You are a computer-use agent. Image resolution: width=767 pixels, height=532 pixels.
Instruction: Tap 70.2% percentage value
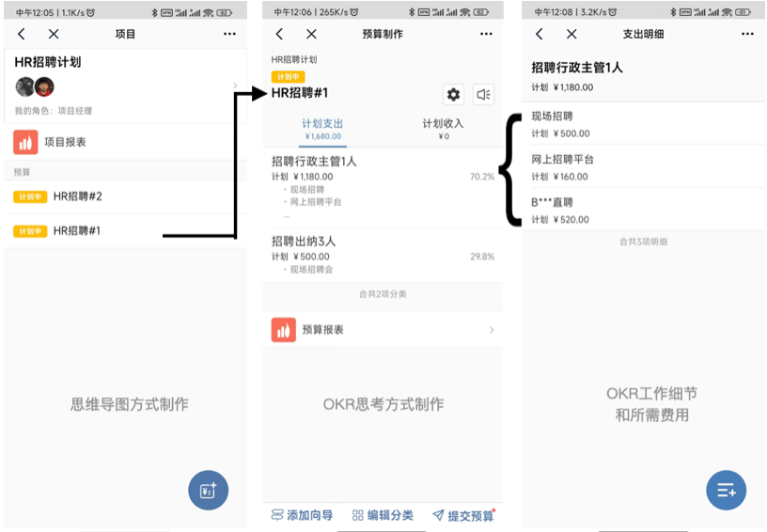pos(482,177)
